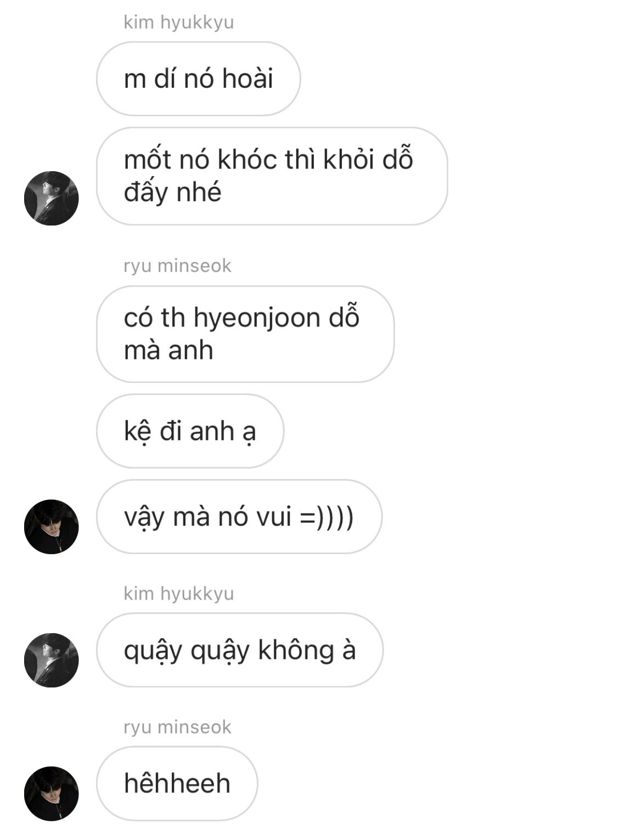
Task: Click the "=))))" emoticon in the message
Action: click(327, 517)
